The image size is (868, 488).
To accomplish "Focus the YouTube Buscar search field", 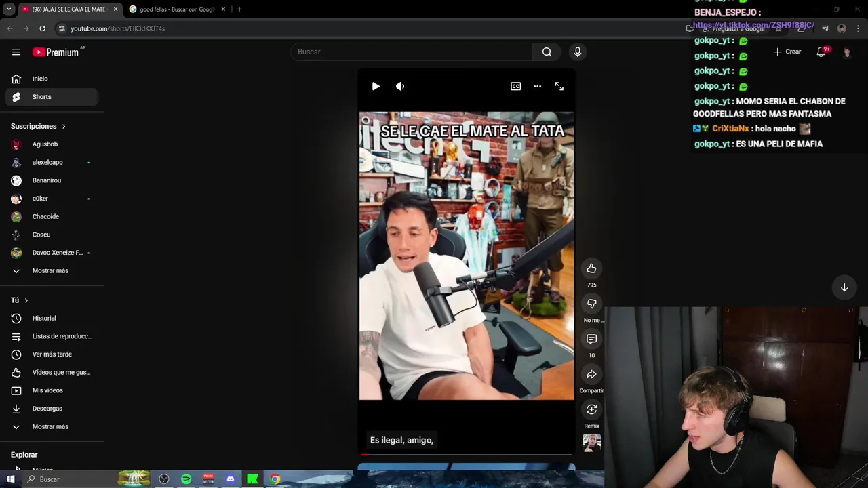I will point(412,52).
